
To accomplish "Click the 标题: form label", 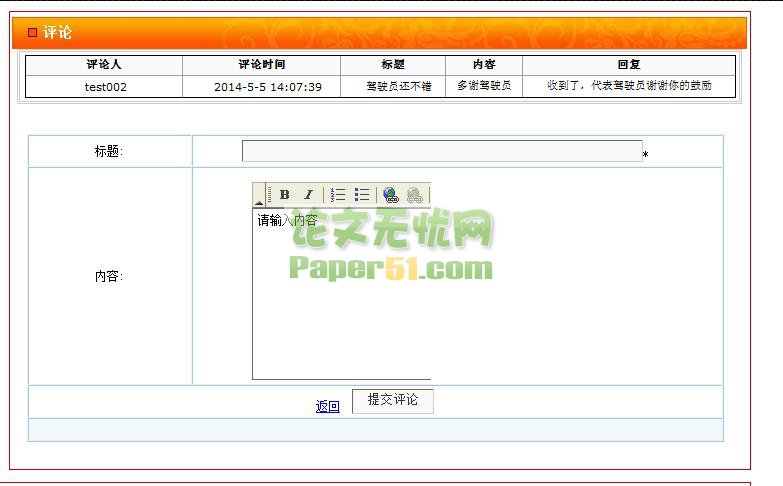I will [109, 151].
